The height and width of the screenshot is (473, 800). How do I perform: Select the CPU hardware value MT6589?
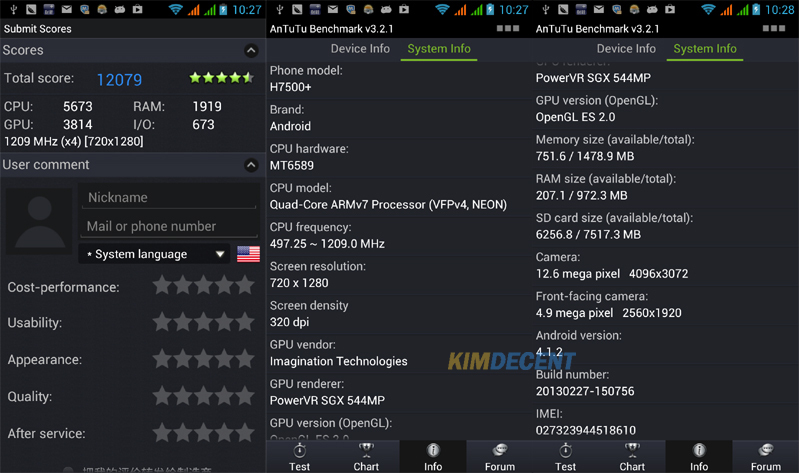[292, 165]
